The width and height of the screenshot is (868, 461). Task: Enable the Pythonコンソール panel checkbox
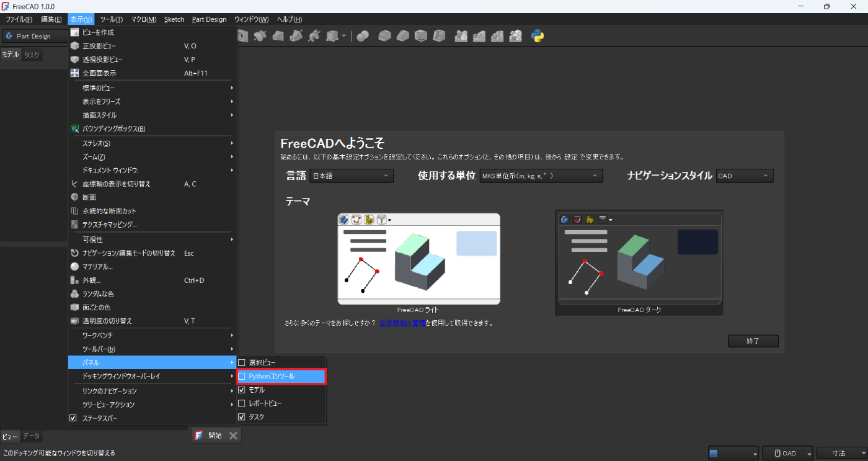pos(242,376)
